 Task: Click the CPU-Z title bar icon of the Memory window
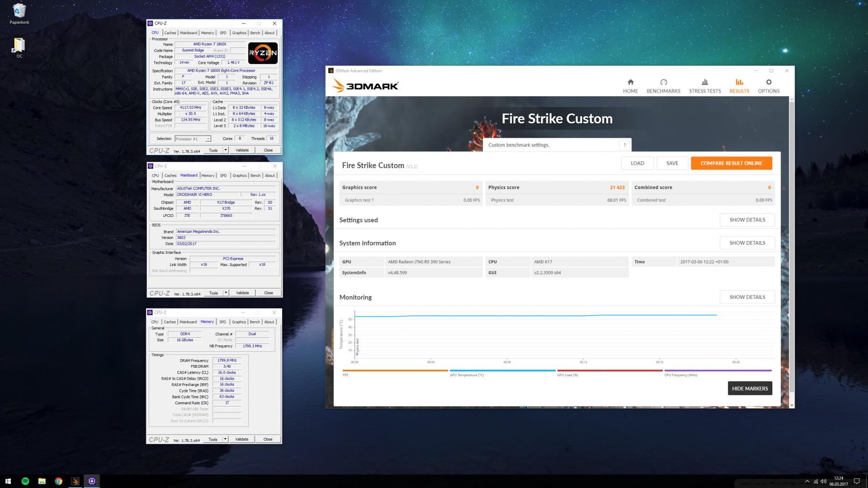click(x=150, y=312)
